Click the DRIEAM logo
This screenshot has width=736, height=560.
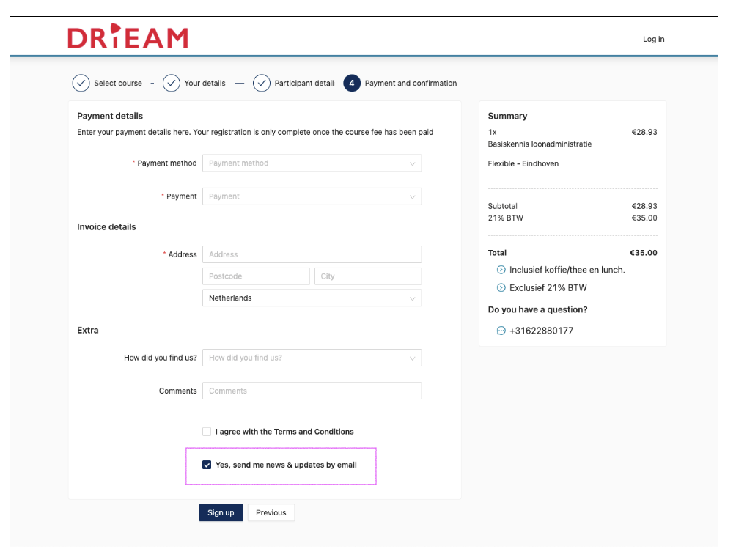pos(128,36)
